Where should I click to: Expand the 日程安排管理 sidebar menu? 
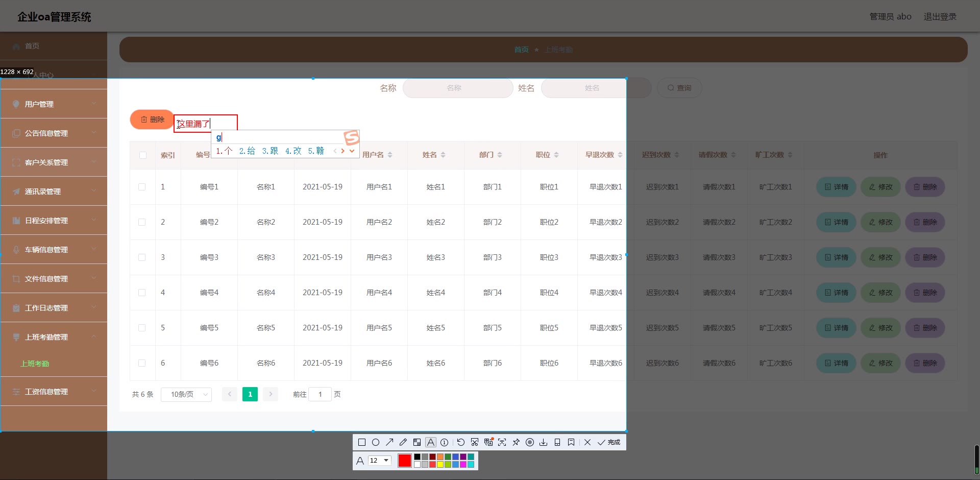pyautogui.click(x=54, y=221)
